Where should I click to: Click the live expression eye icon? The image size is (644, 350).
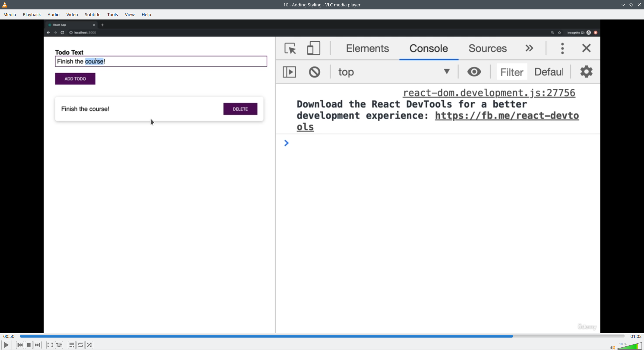[474, 72]
